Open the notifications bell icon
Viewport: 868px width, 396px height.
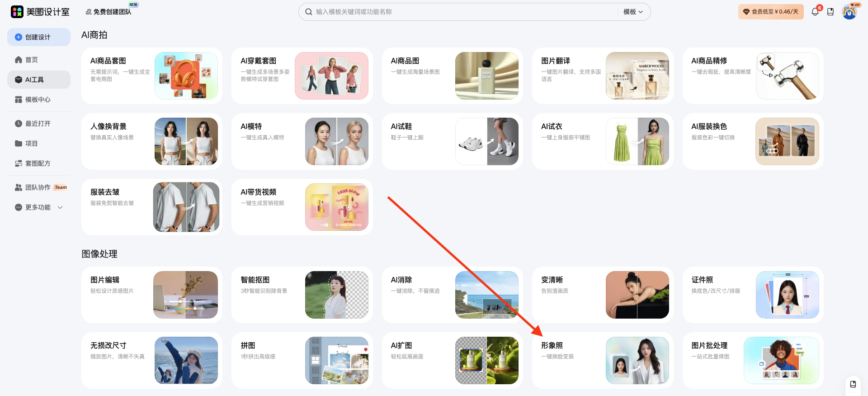pos(815,12)
